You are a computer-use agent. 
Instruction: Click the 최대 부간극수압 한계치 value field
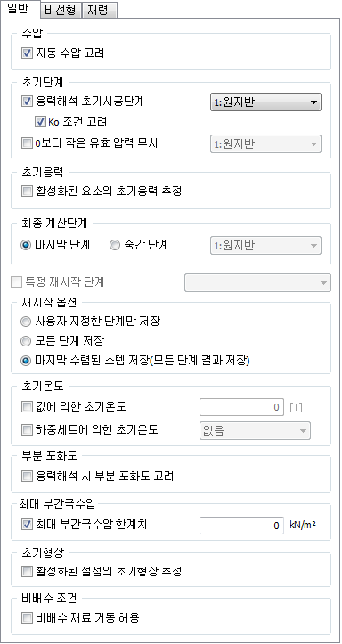[x=242, y=526]
